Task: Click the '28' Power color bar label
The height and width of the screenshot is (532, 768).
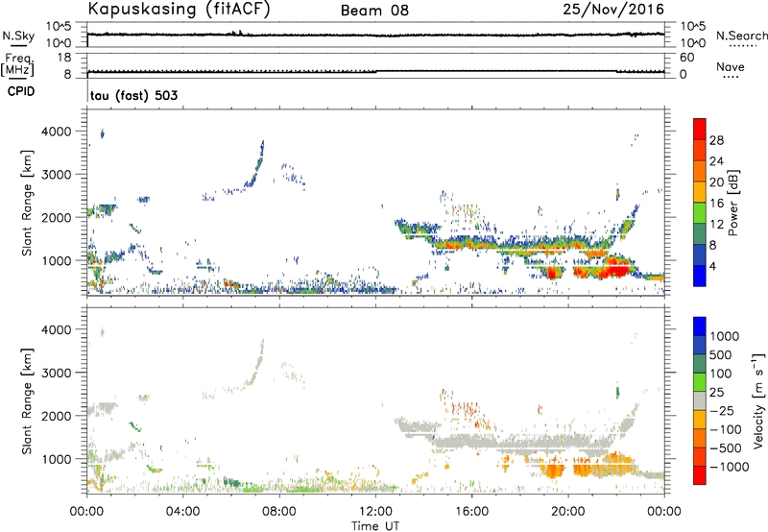Action: (x=716, y=140)
